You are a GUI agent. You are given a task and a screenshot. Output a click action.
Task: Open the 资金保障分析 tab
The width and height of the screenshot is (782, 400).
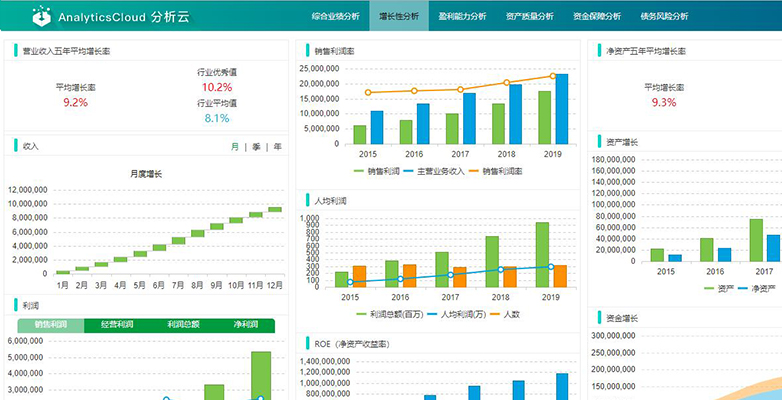(x=596, y=16)
